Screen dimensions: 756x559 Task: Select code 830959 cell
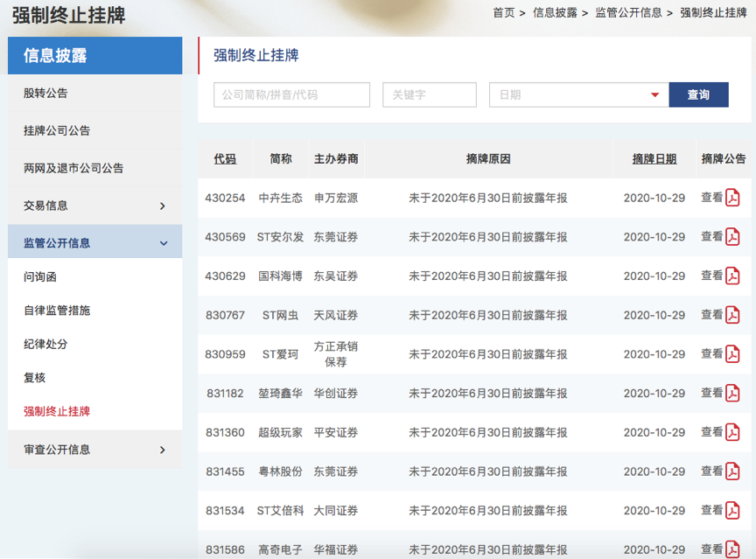coord(225,354)
